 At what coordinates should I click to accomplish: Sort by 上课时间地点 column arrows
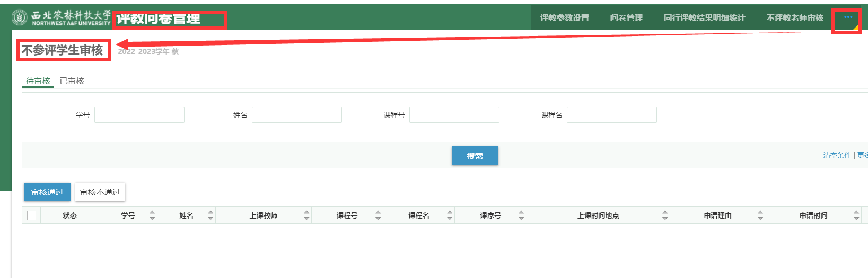tap(665, 216)
